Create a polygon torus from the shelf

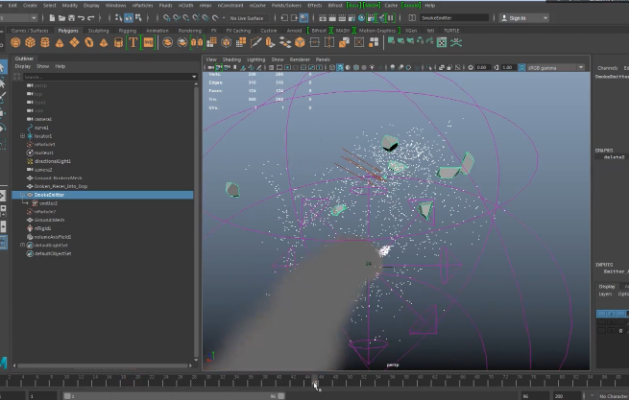89,42
